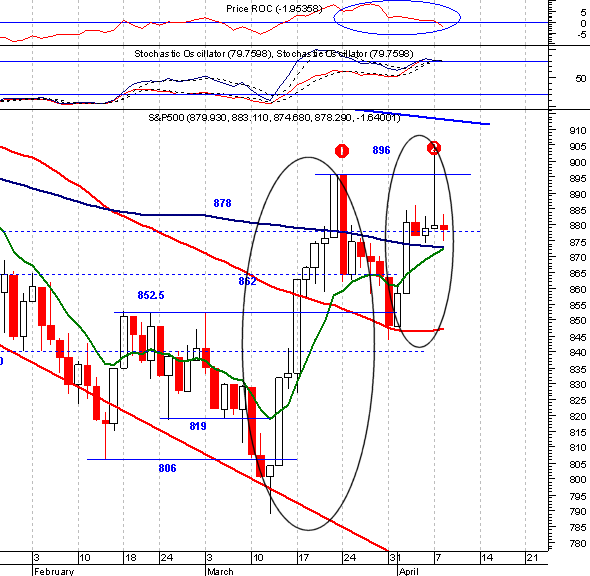Click the 806 support level label
590x576 pixels.
167,468
